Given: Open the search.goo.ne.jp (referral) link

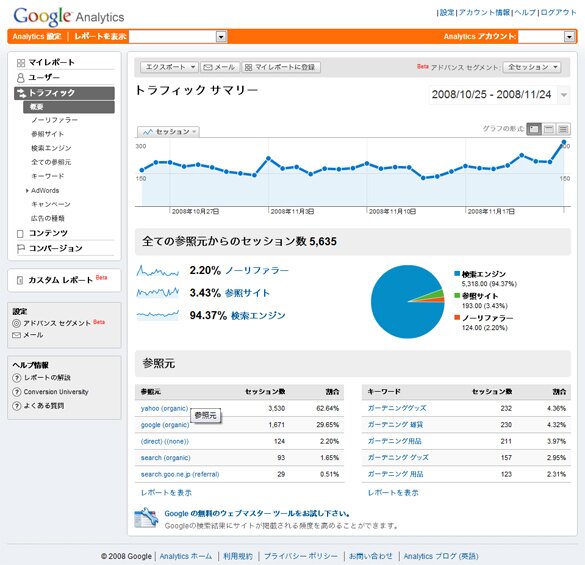Looking at the screenshot, I should [x=180, y=474].
